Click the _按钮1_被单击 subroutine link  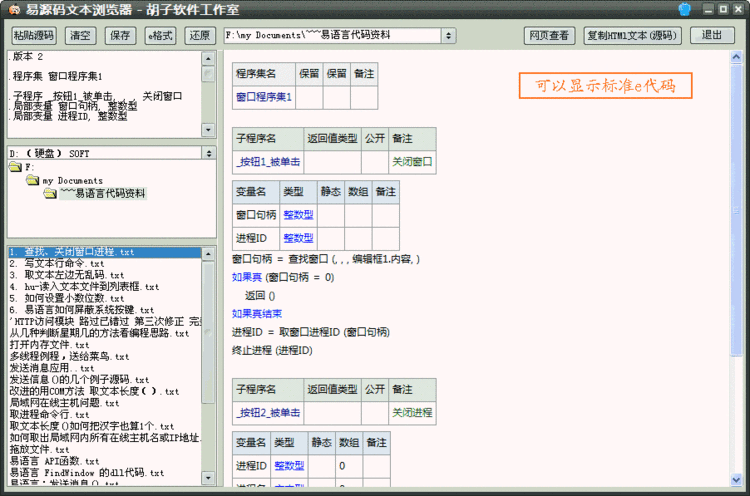click(268, 161)
